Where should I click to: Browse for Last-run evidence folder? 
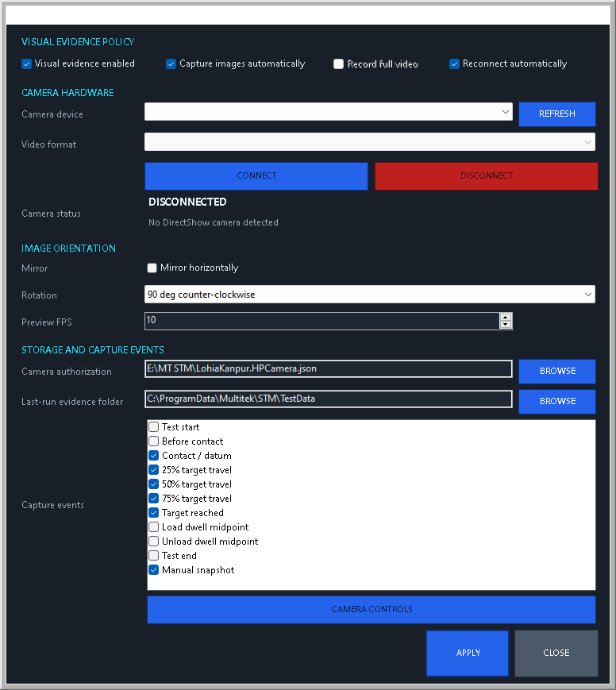point(557,401)
